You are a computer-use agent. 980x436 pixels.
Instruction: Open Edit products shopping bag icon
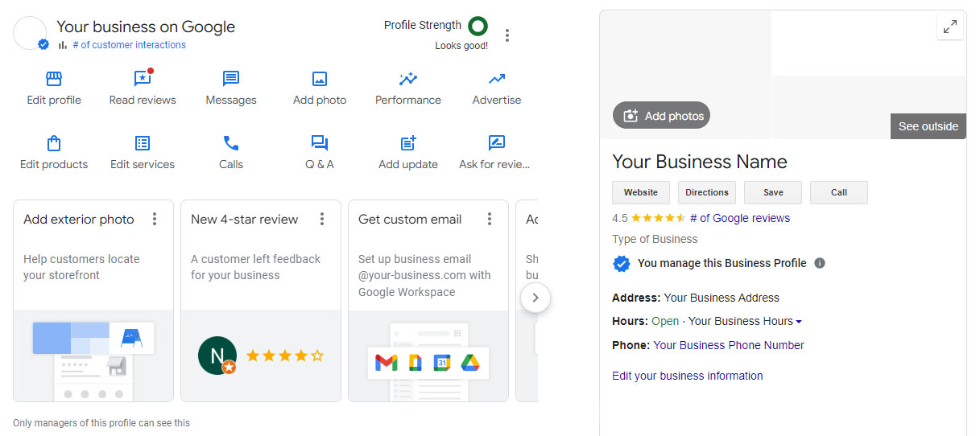(54, 143)
